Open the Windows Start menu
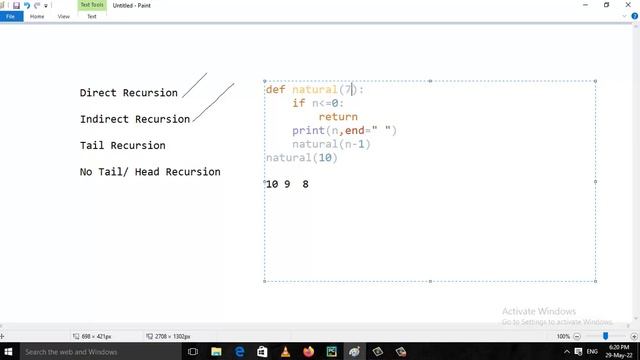This screenshot has height=360, width=640. (8, 351)
